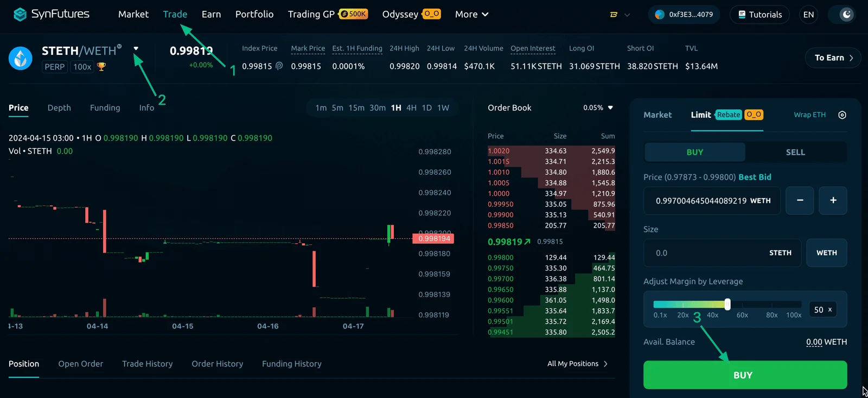Click the To Earn button
868x398 pixels.
[833, 58]
